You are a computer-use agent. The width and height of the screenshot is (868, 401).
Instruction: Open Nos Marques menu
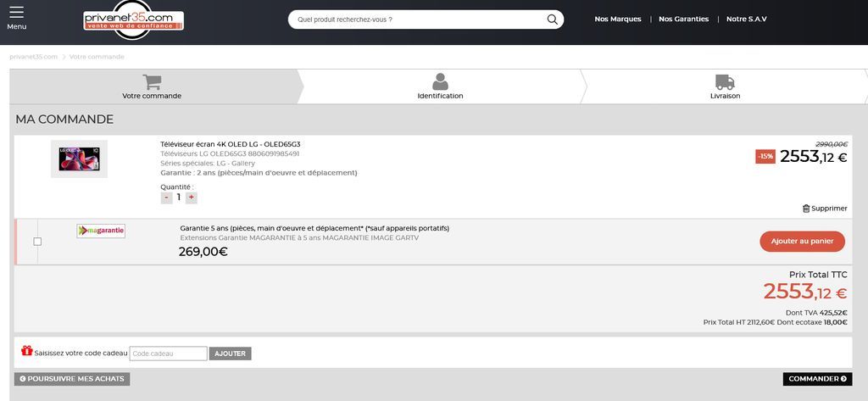click(x=618, y=19)
